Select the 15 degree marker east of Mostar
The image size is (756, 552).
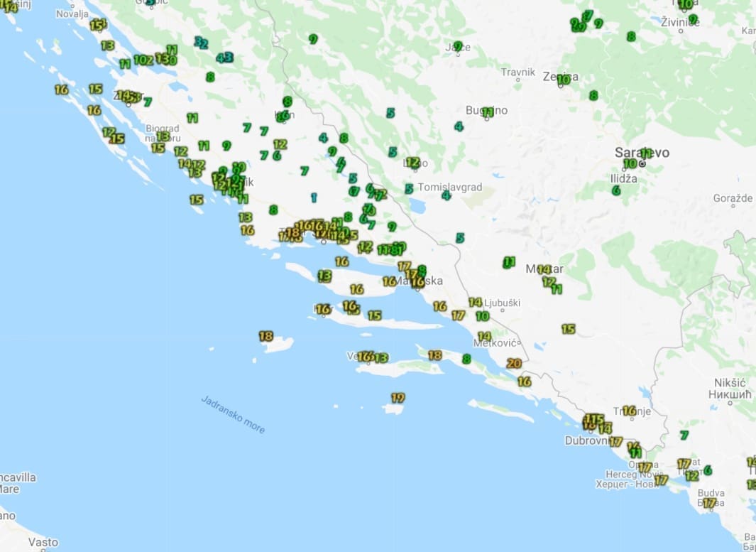coord(568,329)
